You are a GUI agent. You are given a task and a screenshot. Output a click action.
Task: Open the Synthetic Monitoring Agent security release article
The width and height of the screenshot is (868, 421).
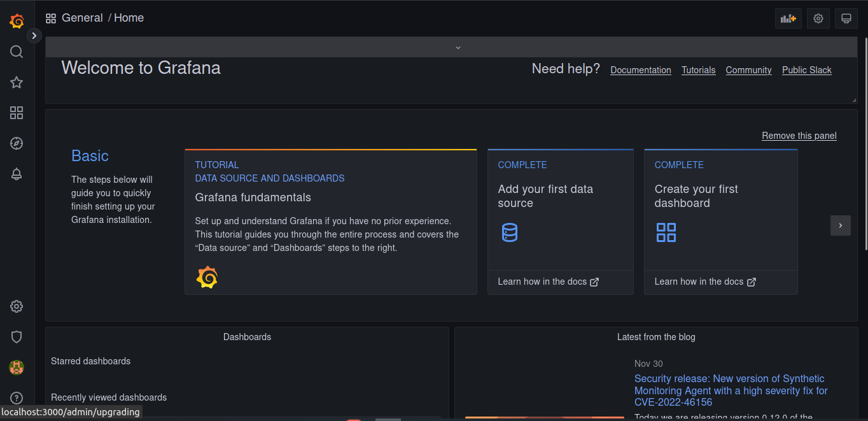[731, 390]
